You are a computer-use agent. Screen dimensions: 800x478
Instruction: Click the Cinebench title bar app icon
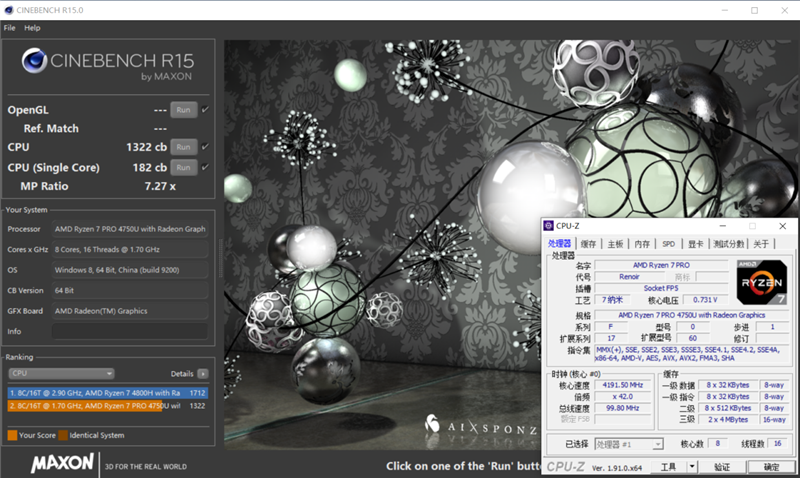(8, 10)
